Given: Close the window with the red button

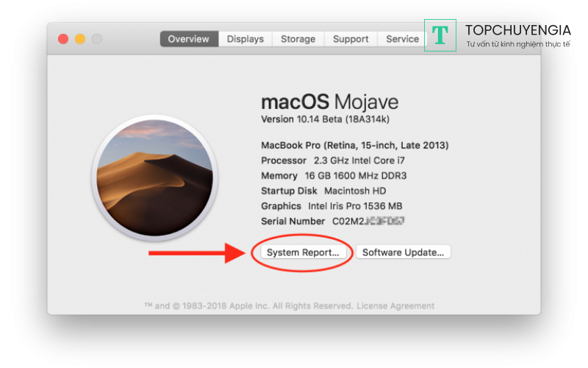Looking at the screenshot, I should (x=63, y=39).
